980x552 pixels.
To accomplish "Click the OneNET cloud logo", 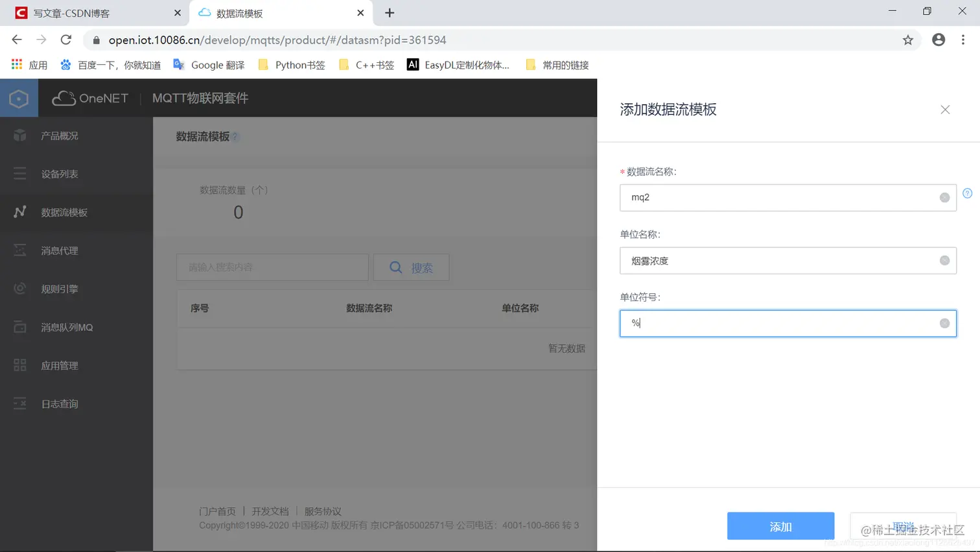I will coord(90,98).
